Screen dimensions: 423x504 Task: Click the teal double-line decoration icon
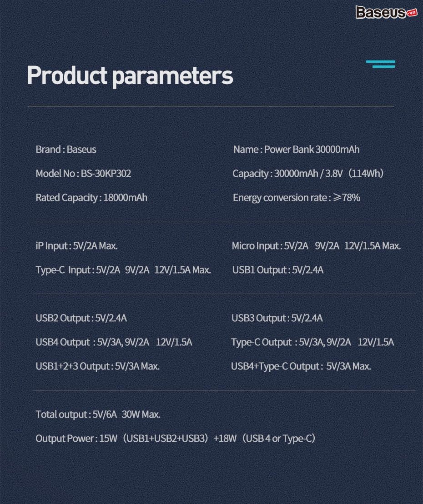(x=381, y=64)
